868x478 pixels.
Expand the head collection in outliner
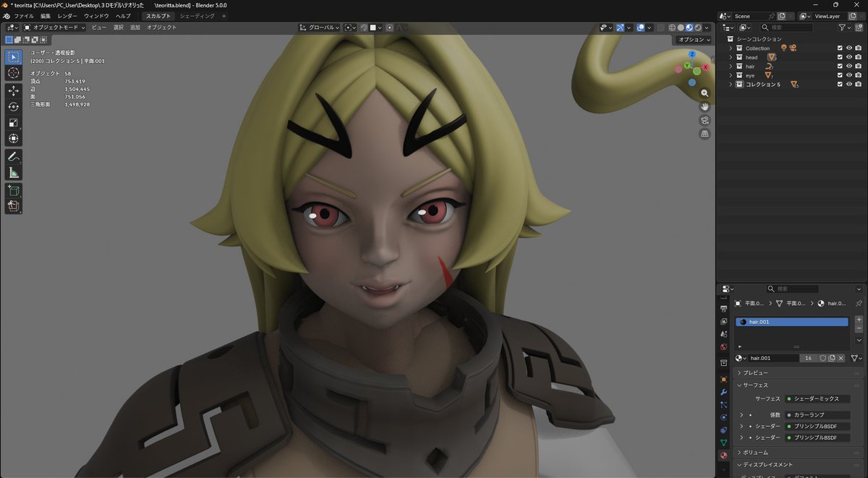click(x=731, y=57)
